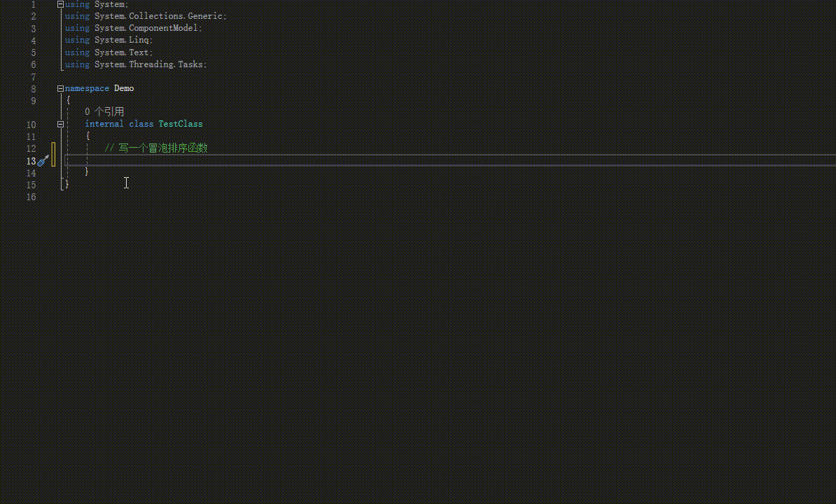
Task: Click the opening brace on line 9
Action: click(68, 100)
